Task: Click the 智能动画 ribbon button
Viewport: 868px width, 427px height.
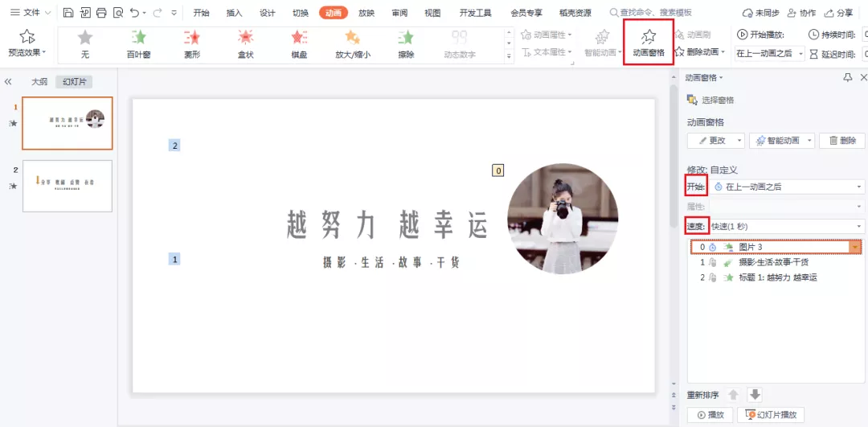Action: click(602, 44)
